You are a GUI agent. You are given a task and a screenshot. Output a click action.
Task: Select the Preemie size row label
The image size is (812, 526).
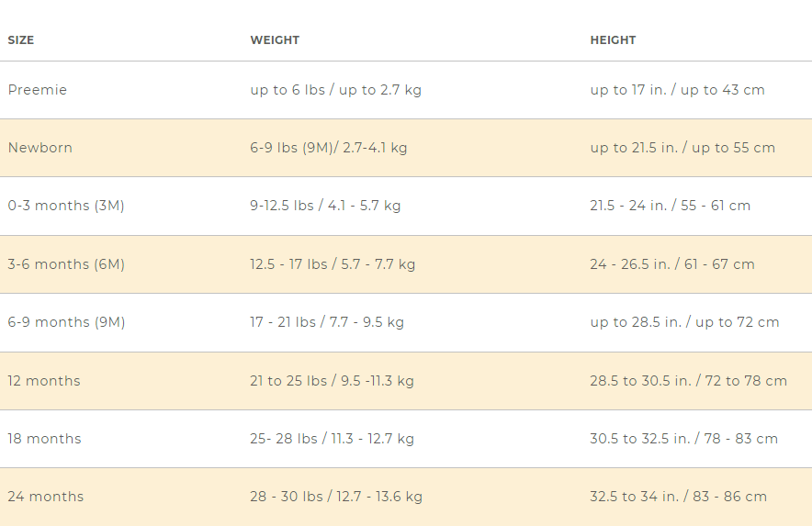click(38, 90)
